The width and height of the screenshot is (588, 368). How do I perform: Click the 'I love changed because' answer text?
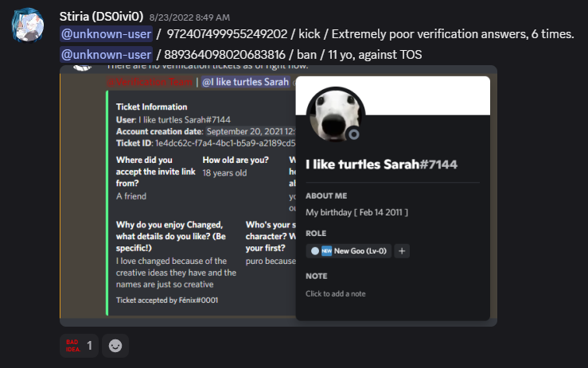tap(176, 273)
